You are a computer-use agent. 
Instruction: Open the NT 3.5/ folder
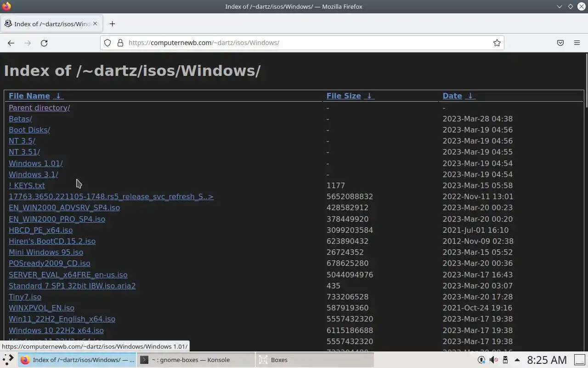[22, 141]
